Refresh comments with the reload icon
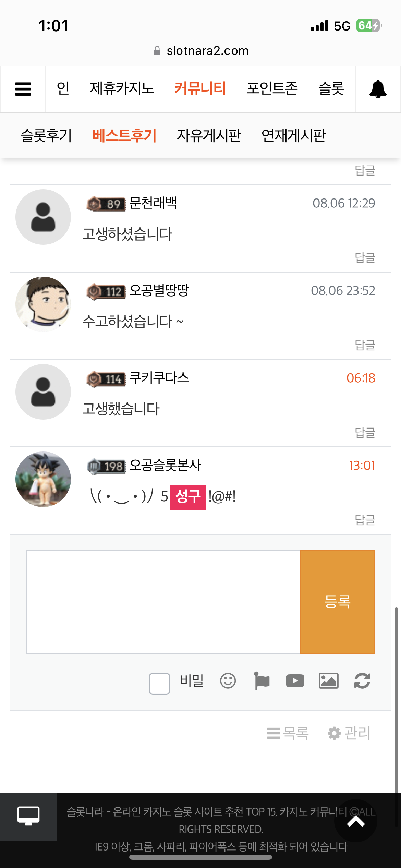The width and height of the screenshot is (401, 868). tap(362, 681)
